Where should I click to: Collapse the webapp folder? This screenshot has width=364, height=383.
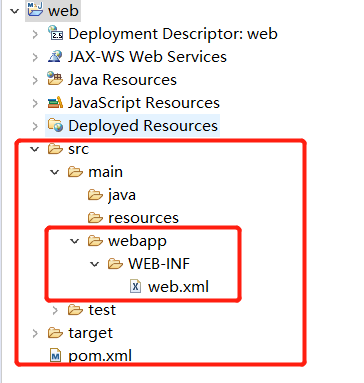click(75, 241)
